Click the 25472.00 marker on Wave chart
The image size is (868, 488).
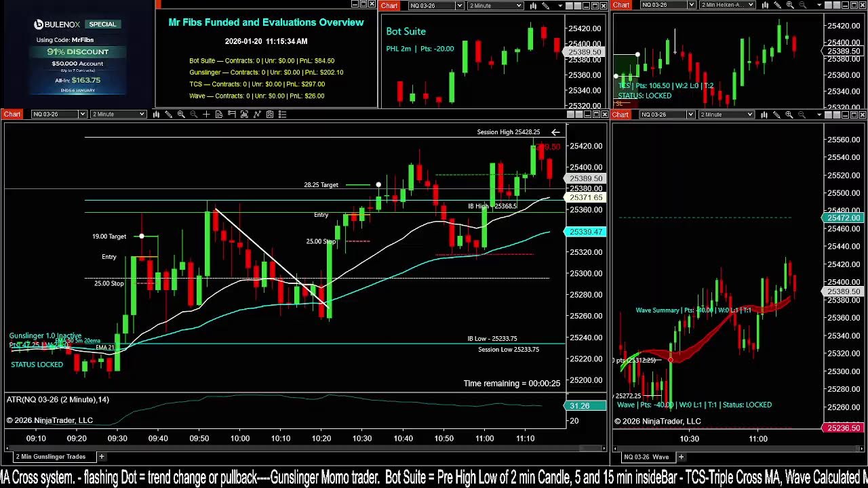(x=843, y=218)
